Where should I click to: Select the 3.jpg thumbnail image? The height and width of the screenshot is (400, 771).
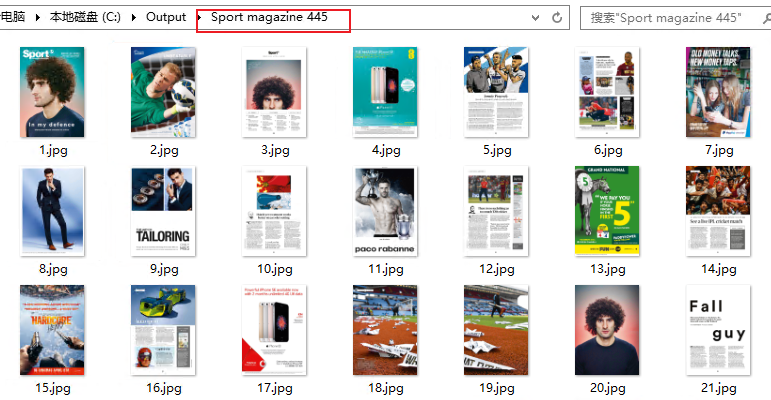point(274,92)
